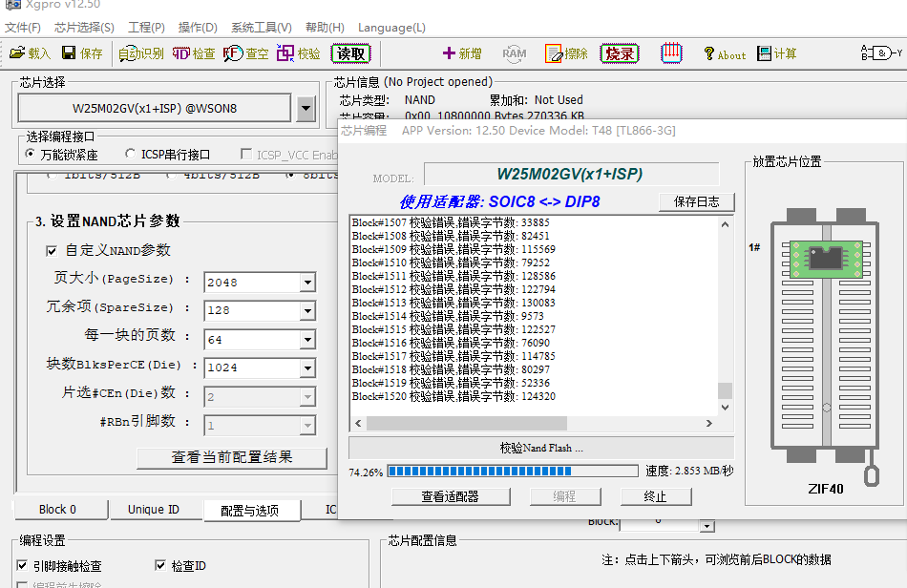Click the 终止 stop button

tap(655, 496)
